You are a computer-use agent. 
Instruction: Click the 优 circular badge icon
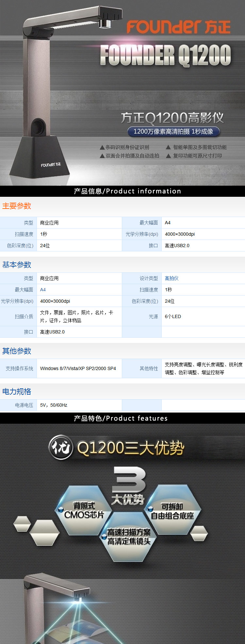coord(61,447)
